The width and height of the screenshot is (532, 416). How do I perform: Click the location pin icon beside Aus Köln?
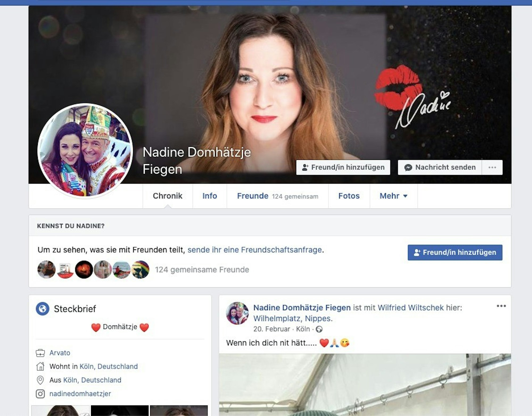[x=40, y=380]
